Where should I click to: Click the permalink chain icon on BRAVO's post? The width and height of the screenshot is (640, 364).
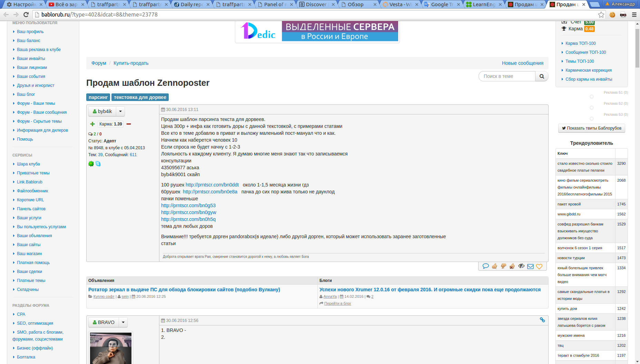pos(542,320)
